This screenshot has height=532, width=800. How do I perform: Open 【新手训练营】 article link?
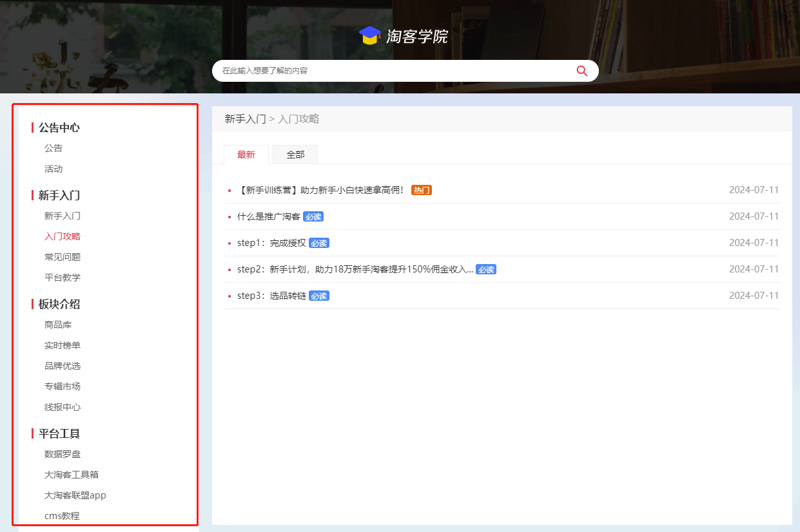[x=320, y=190]
